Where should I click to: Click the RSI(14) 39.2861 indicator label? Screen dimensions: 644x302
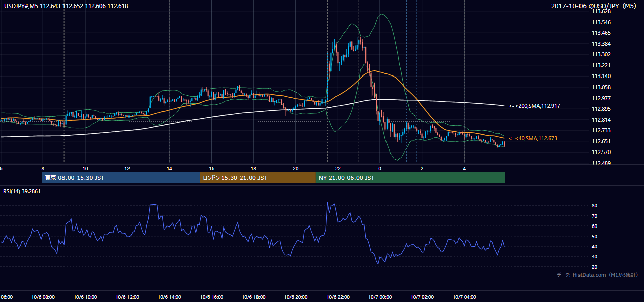(22, 191)
